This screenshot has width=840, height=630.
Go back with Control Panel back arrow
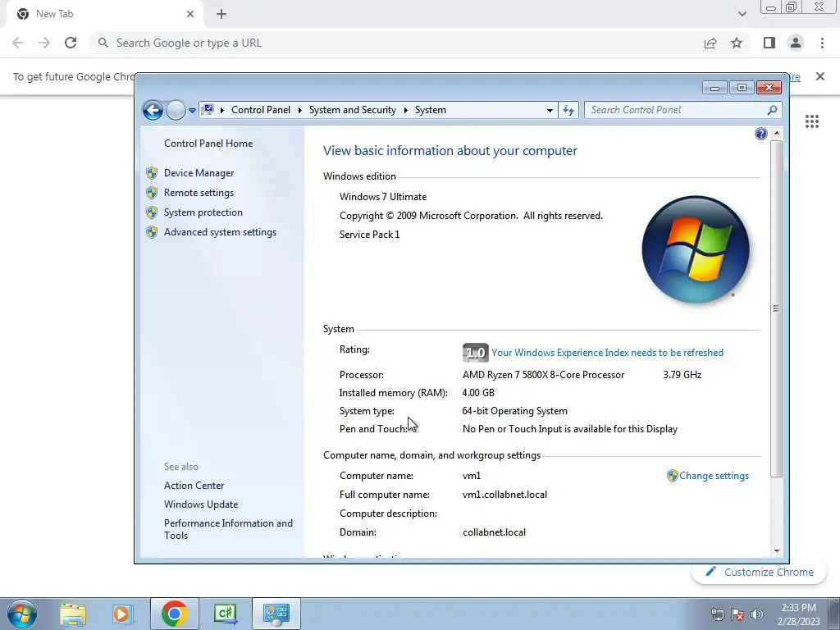click(153, 111)
